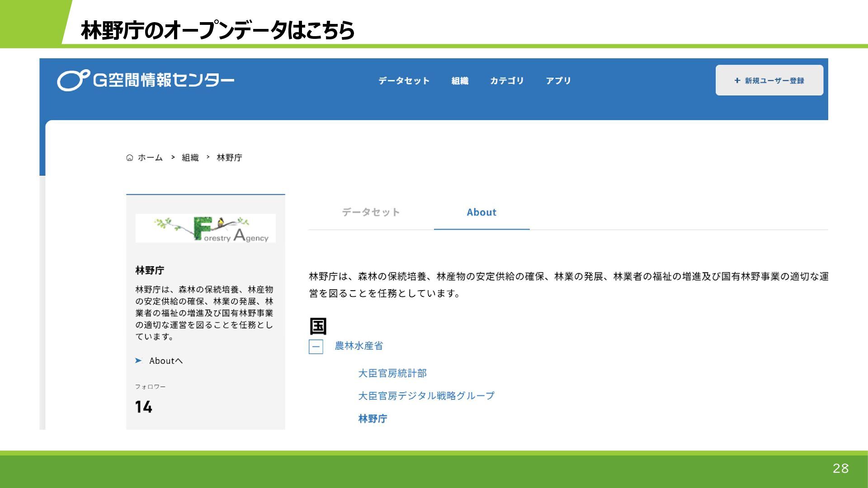Open the データセット header menu item
Screen dimensions: 868x488
click(404, 81)
